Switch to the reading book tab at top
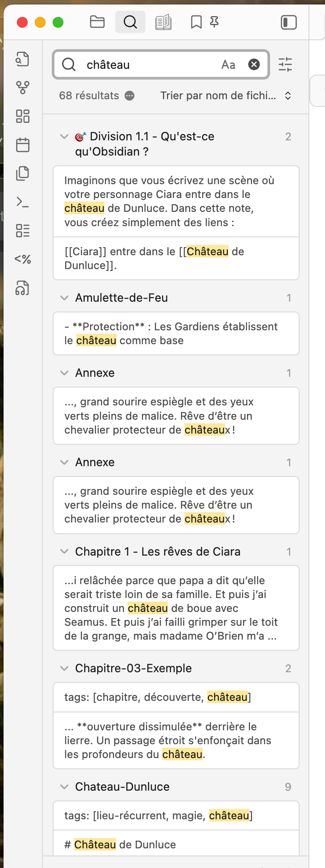Image resolution: width=325 pixels, height=868 pixels. coord(163,21)
